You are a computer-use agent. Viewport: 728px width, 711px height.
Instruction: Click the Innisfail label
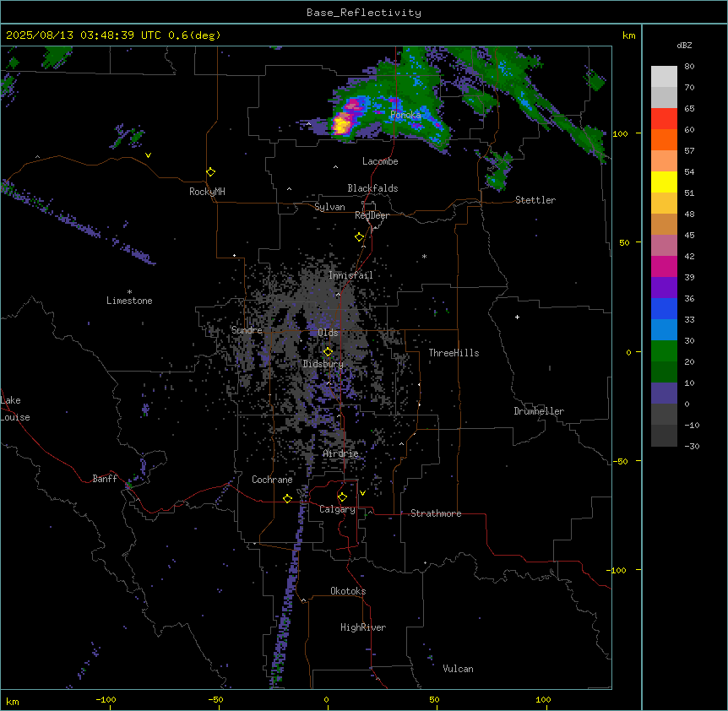click(x=350, y=275)
